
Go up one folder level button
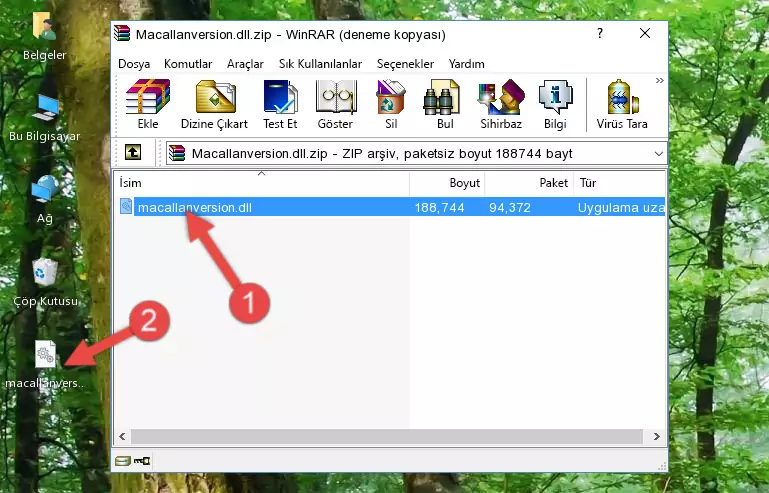click(x=133, y=153)
